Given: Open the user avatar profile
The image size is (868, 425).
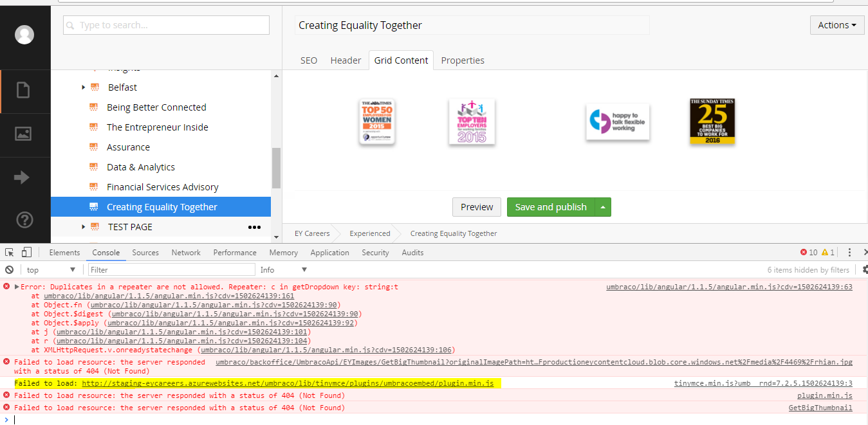Looking at the screenshot, I should tap(24, 35).
